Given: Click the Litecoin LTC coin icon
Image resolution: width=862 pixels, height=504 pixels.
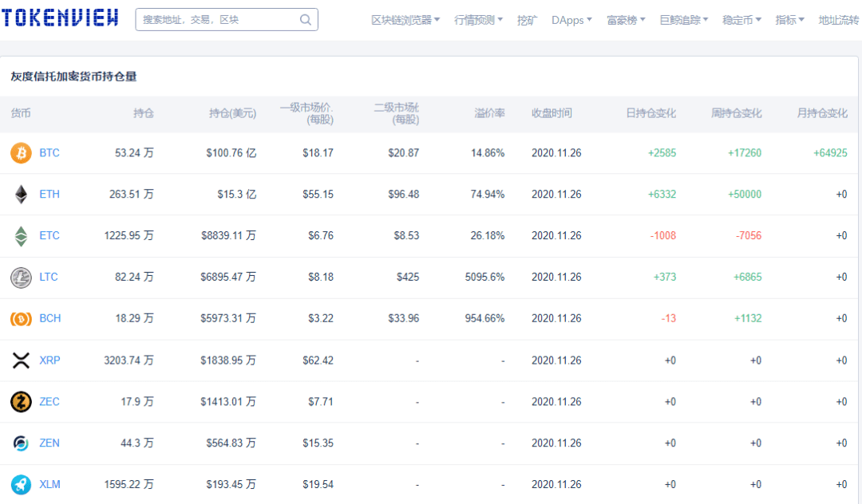Looking at the screenshot, I should pyautogui.click(x=21, y=278).
